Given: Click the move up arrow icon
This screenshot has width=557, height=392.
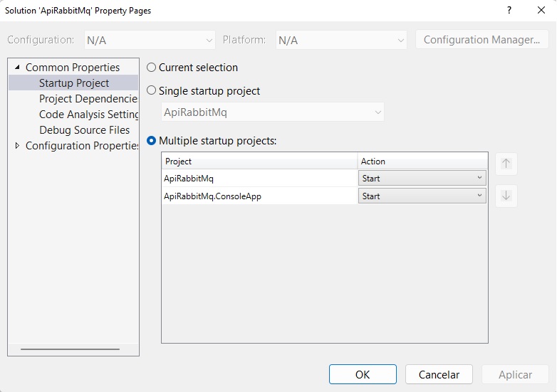Looking at the screenshot, I should click(506, 164).
